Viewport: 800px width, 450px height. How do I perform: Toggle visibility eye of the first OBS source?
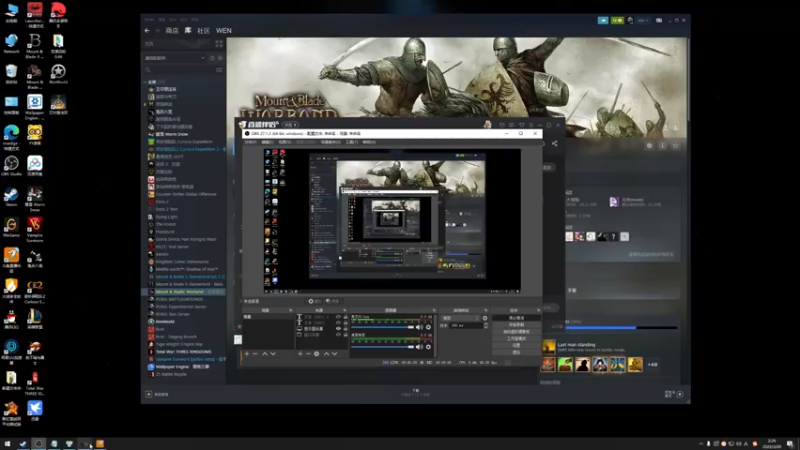pos(338,319)
